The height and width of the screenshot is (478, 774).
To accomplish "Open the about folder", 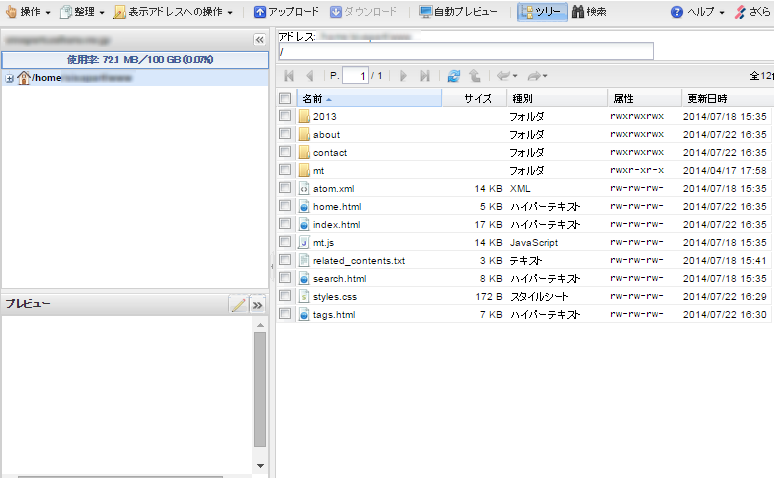I will click(326, 134).
